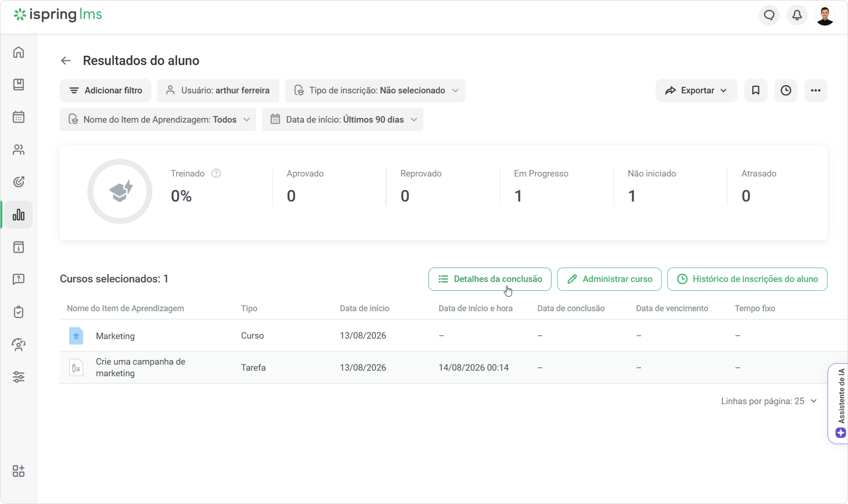Click the notifications bell icon

[x=797, y=15]
